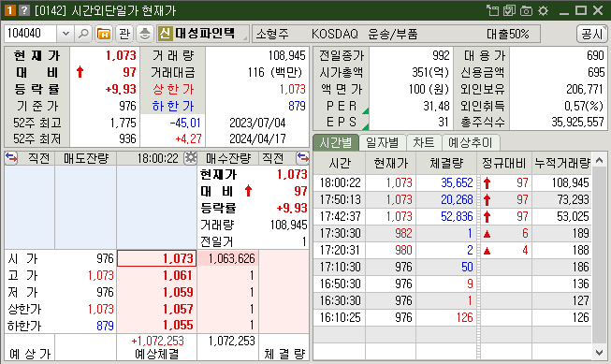Click the EPS green corner marker
Image resolution: width=611 pixels, height=364 pixels.
[x=366, y=126]
